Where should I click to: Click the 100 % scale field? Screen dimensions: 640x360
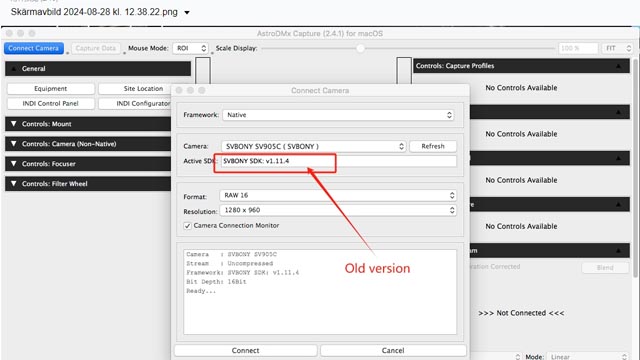tap(578, 48)
